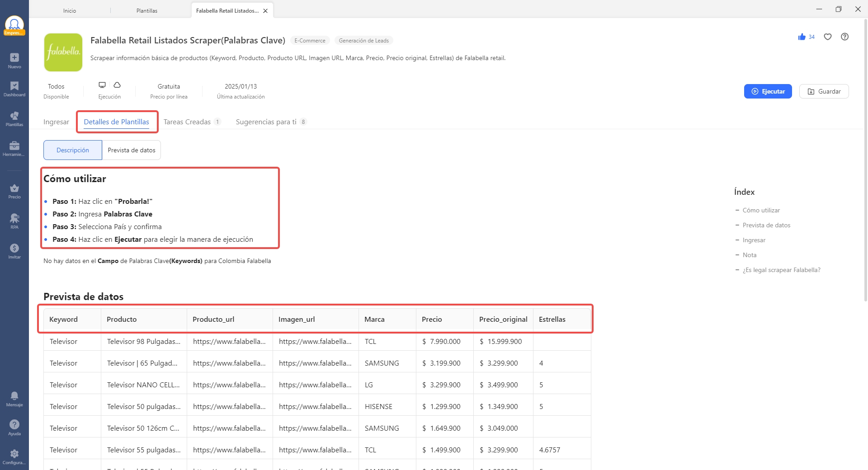Open the Configuración gear icon
Viewport: 868px width, 470px height.
(x=14, y=454)
